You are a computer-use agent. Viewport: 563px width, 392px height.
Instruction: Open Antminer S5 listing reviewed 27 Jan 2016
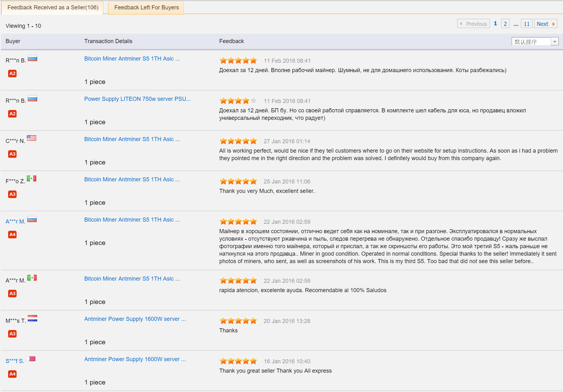click(x=132, y=139)
